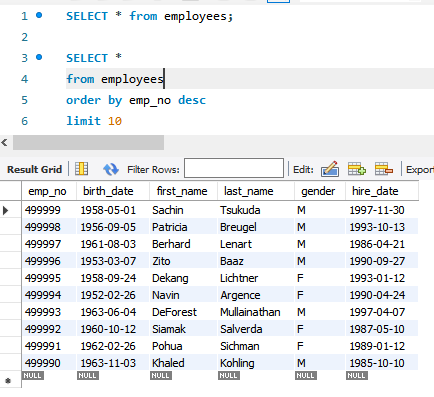
Task: Click line number 4 in the editor gutter
Action: click(24, 79)
